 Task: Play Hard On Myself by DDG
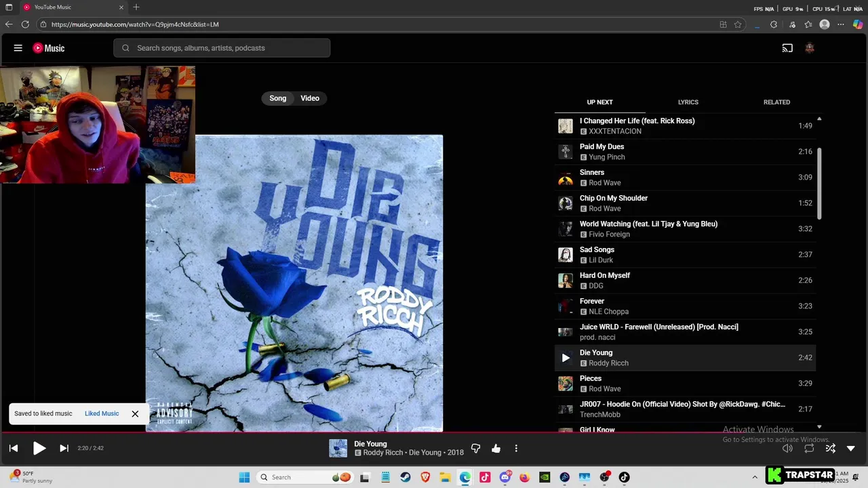(685, 281)
